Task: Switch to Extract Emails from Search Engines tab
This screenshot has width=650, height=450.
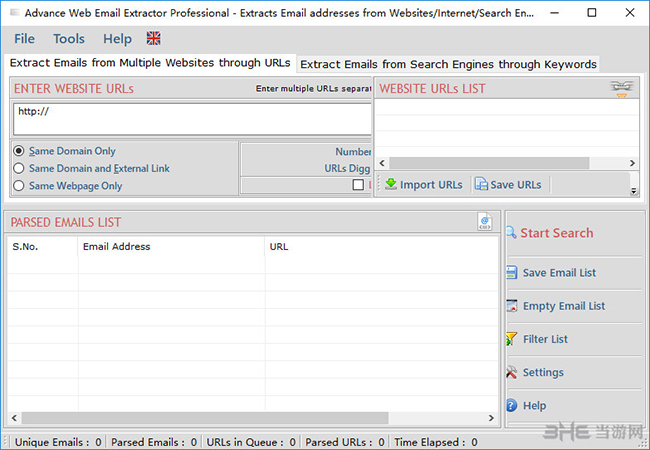Action: point(448,64)
